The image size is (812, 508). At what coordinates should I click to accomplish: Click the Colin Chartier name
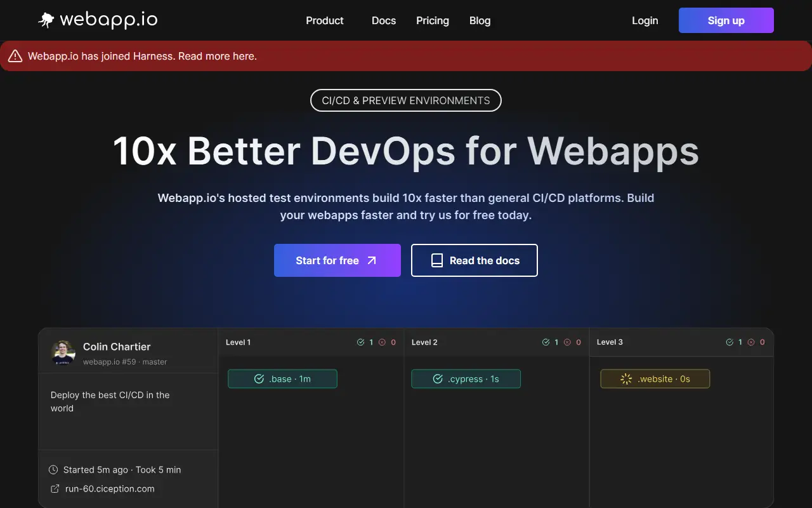click(117, 347)
